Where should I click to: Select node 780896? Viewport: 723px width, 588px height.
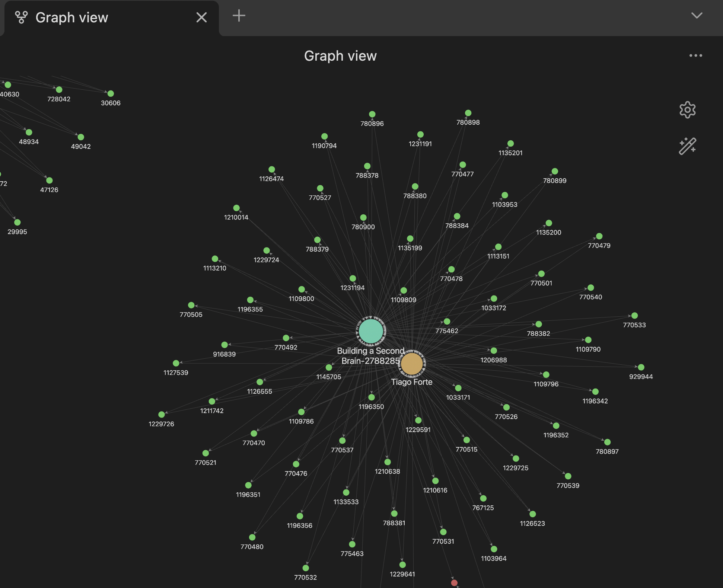[x=372, y=114]
